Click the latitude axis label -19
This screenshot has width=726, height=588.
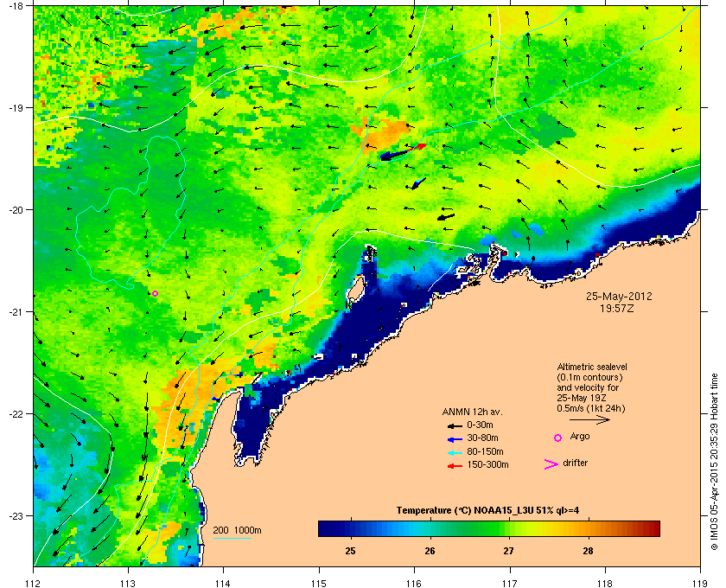tap(16, 107)
